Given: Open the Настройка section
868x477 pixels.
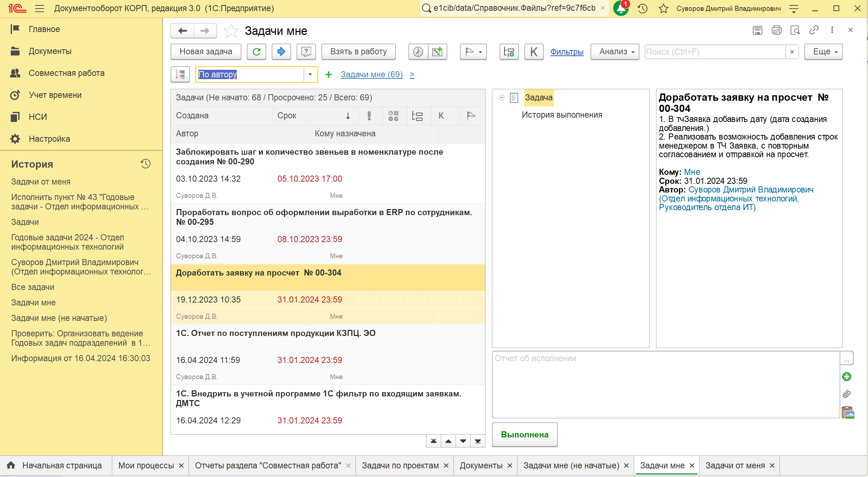Looking at the screenshot, I should pyautogui.click(x=49, y=139).
